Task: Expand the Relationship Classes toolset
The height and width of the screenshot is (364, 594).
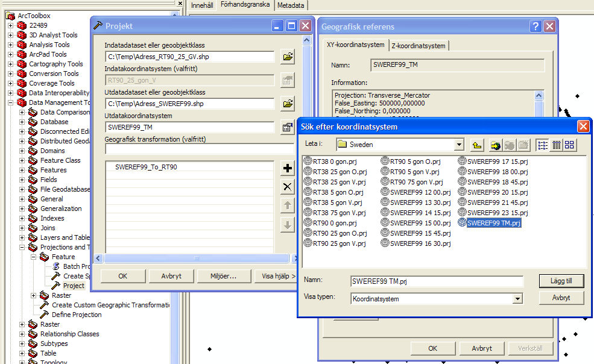Action: pyautogui.click(x=22, y=334)
